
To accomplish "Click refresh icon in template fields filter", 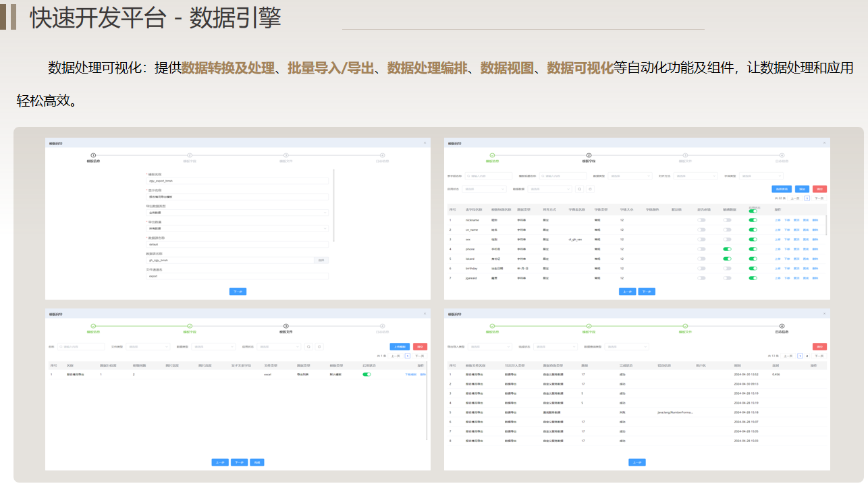I will click(590, 189).
